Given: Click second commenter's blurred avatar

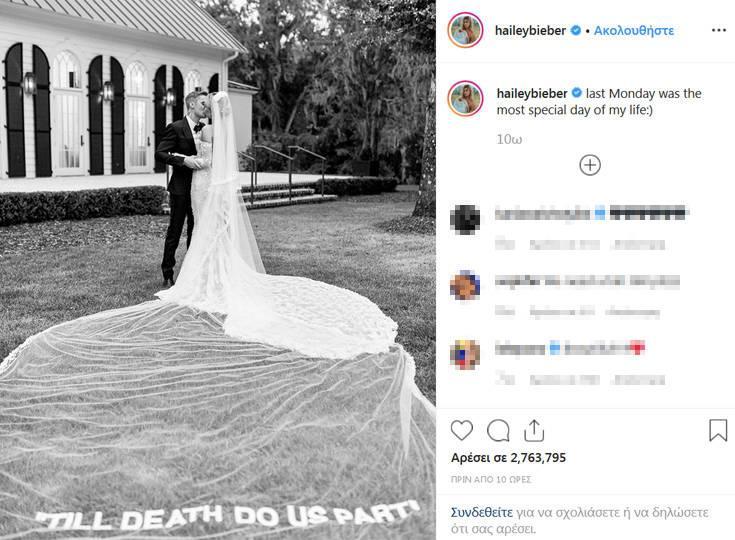Looking at the screenshot, I should pos(465,285).
